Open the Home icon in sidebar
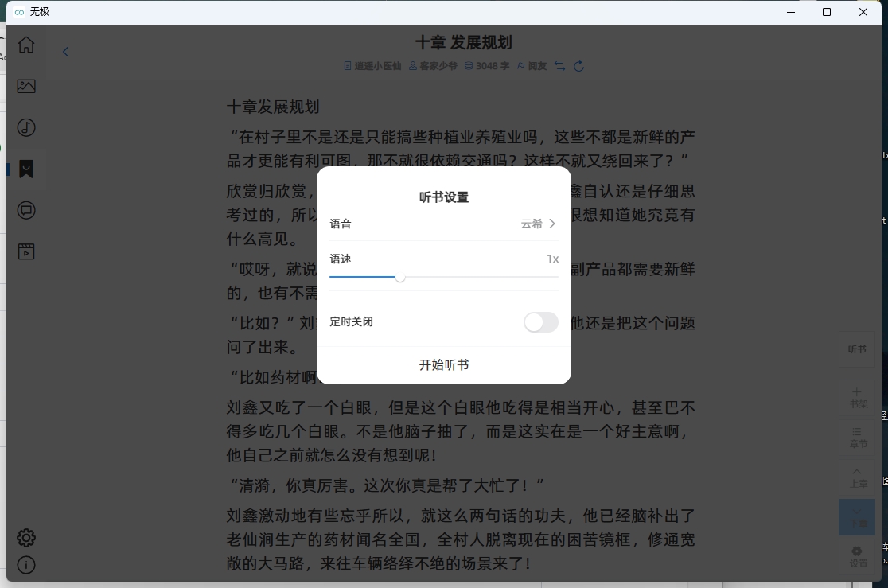 coord(26,45)
